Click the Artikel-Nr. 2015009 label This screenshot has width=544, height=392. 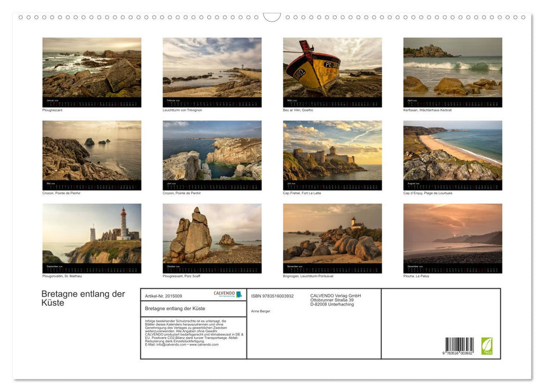164,296
